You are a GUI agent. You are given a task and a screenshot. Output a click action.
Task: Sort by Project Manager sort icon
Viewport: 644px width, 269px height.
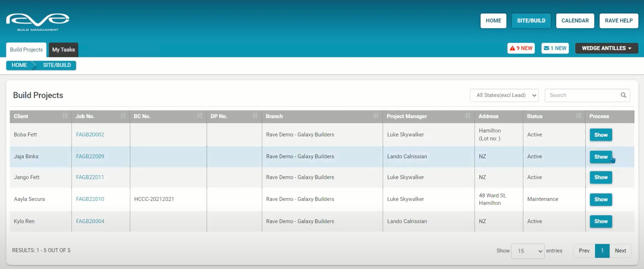coord(468,116)
